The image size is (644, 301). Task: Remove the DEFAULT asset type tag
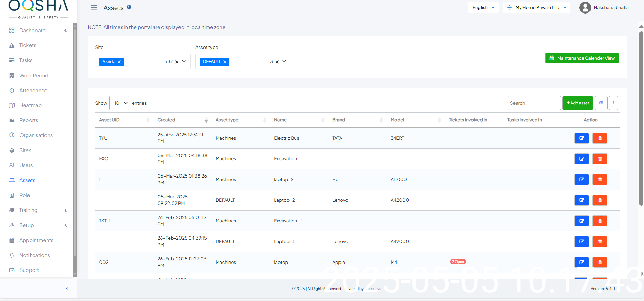coord(225,62)
